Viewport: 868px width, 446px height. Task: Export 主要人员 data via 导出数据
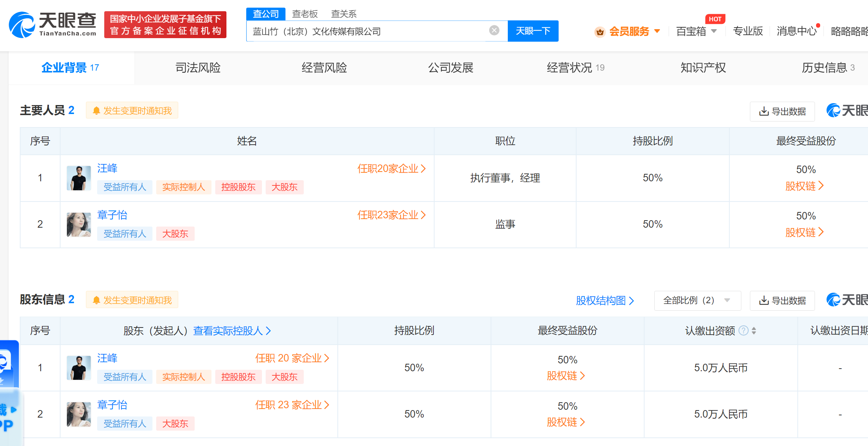click(x=782, y=111)
